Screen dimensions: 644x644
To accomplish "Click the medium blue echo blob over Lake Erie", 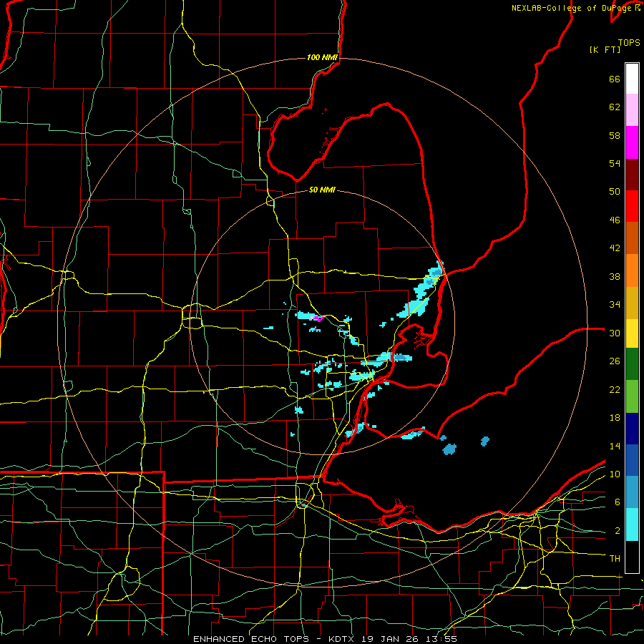I will (450, 449).
